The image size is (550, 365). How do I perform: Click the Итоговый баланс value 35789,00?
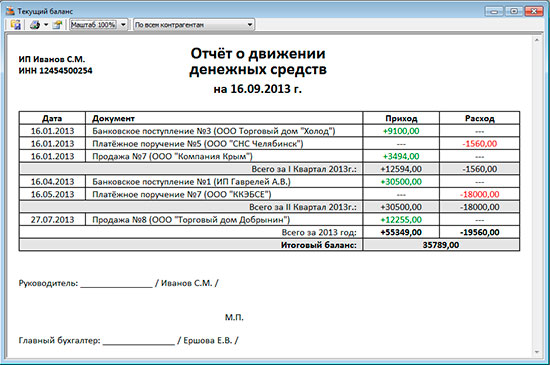441,245
